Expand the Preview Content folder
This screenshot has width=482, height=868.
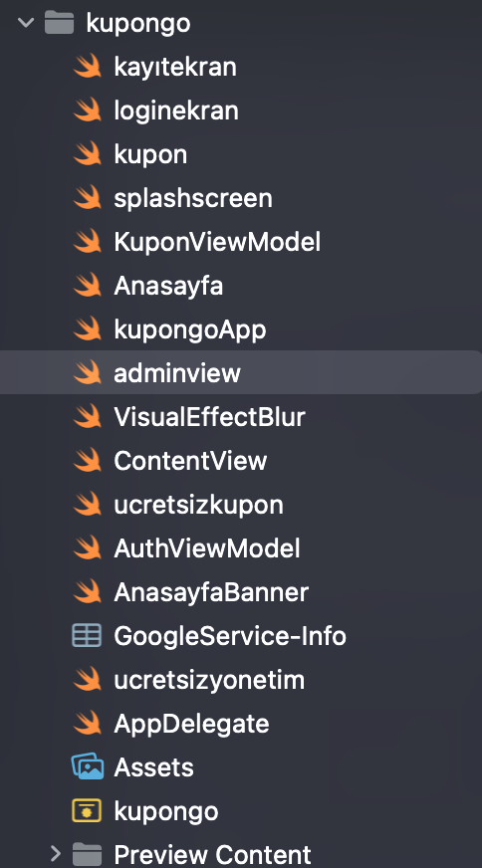pyautogui.click(x=56, y=853)
